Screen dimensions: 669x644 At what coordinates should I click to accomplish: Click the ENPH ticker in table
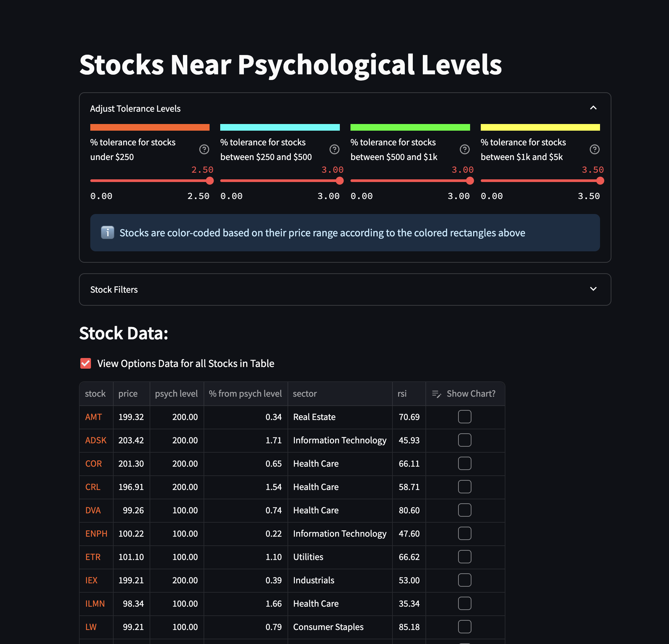point(96,533)
